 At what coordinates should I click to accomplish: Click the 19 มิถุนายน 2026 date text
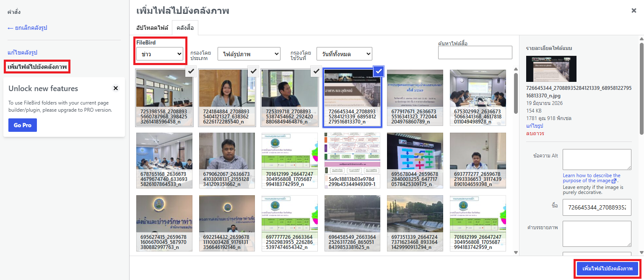544,103
